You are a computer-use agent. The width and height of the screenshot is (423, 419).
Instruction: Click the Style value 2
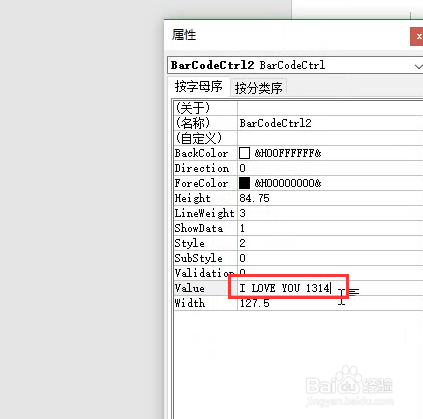[x=242, y=243]
